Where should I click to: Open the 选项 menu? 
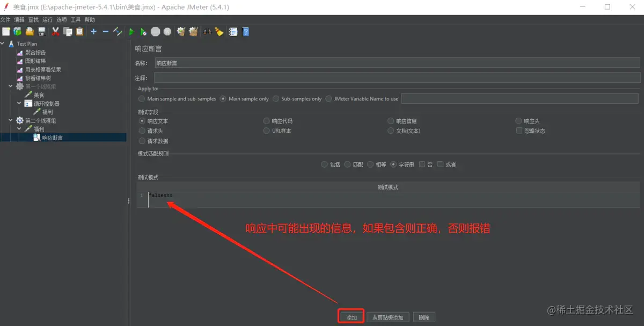point(62,20)
